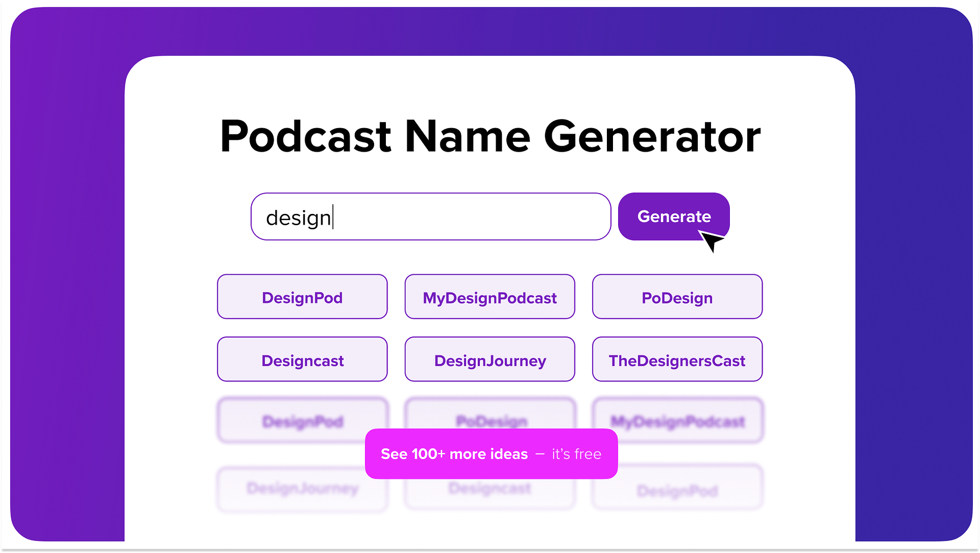Select the DesignJourney name suggestion
This screenshot has height=553, width=980.
(x=489, y=359)
